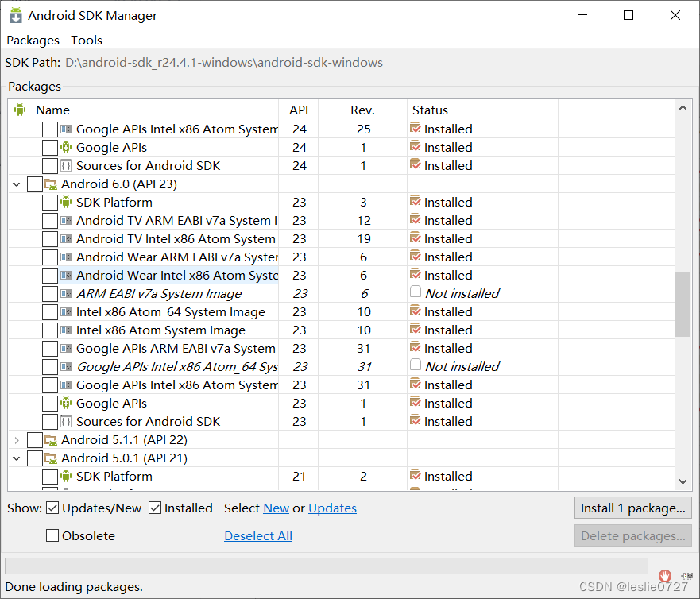Check the Android 5.0.1 (API 21) group checkbox
The height and width of the screenshot is (599, 700).
click(x=35, y=458)
